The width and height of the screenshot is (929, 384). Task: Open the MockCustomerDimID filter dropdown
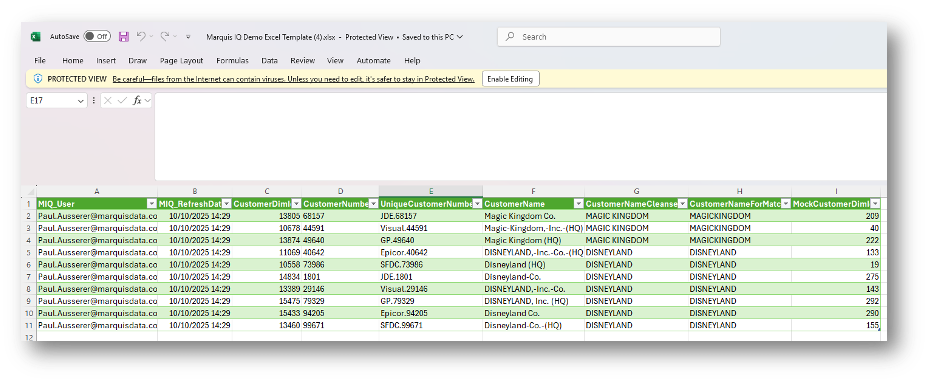click(x=874, y=204)
